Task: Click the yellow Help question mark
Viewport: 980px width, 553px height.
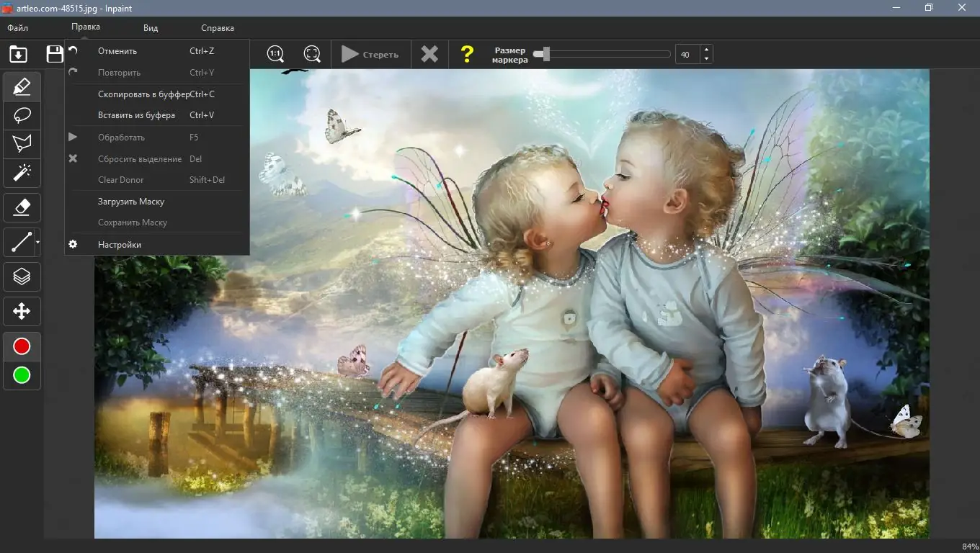Action: (465, 53)
